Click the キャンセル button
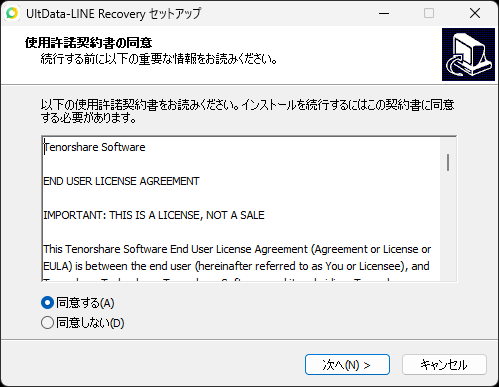This screenshot has height=387, width=499. tap(444, 365)
